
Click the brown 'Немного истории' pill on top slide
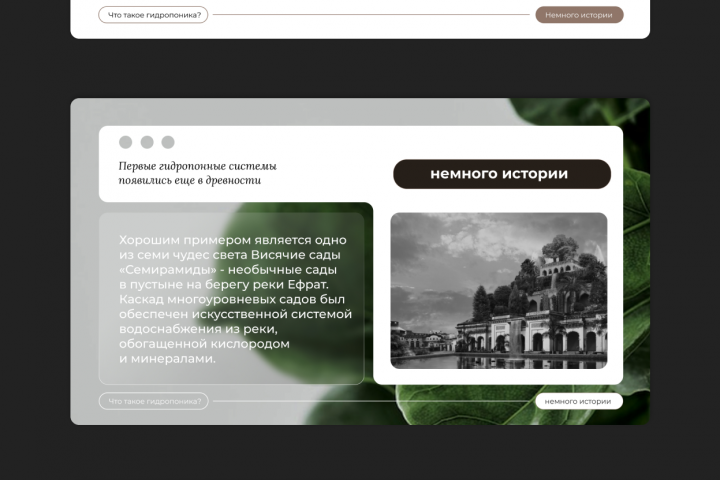point(579,15)
